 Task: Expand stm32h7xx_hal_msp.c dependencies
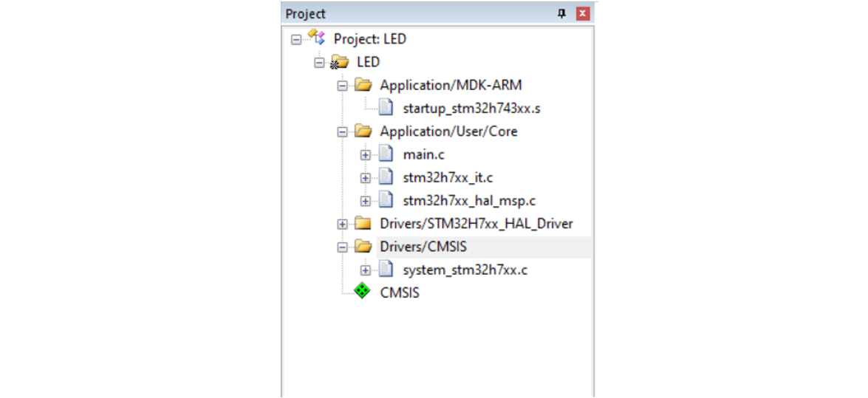coord(365,202)
